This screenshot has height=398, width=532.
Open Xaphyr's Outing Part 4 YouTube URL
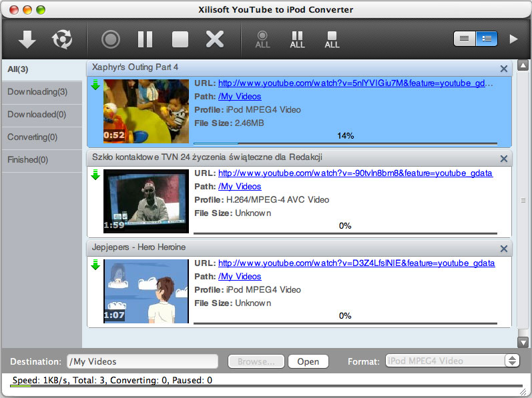click(x=356, y=84)
